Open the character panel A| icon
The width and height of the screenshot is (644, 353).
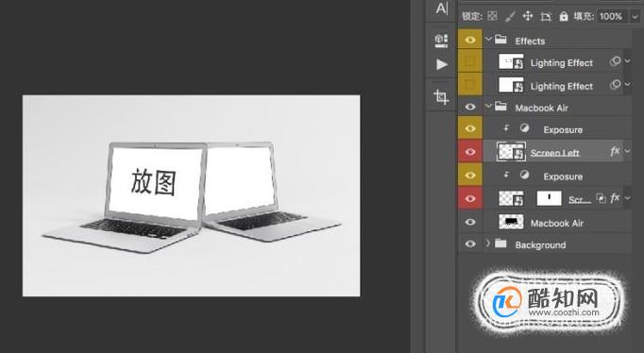point(442,8)
